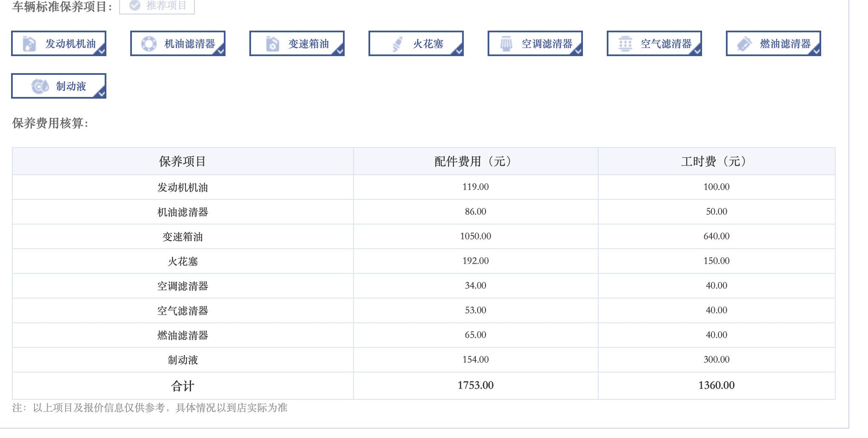This screenshot has width=868, height=438.
Task: Click the spark plug icon on 火花塞
Action: [x=396, y=43]
